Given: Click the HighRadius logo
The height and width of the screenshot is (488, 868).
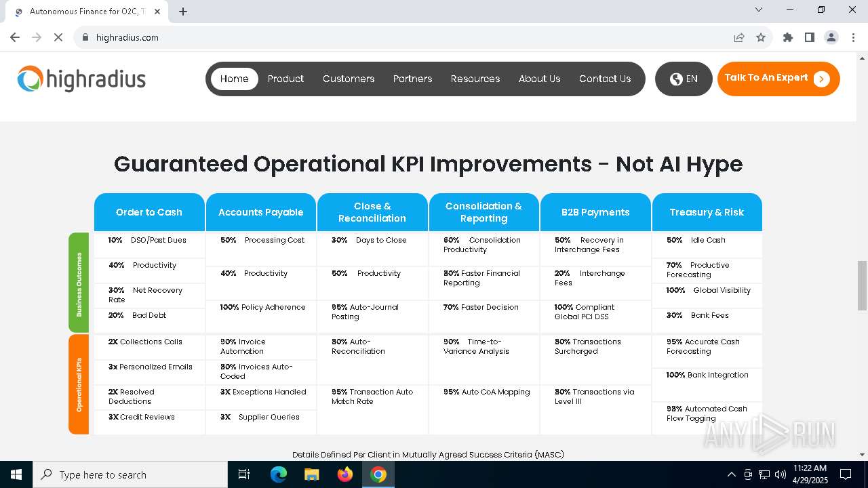Looking at the screenshot, I should click(x=81, y=79).
